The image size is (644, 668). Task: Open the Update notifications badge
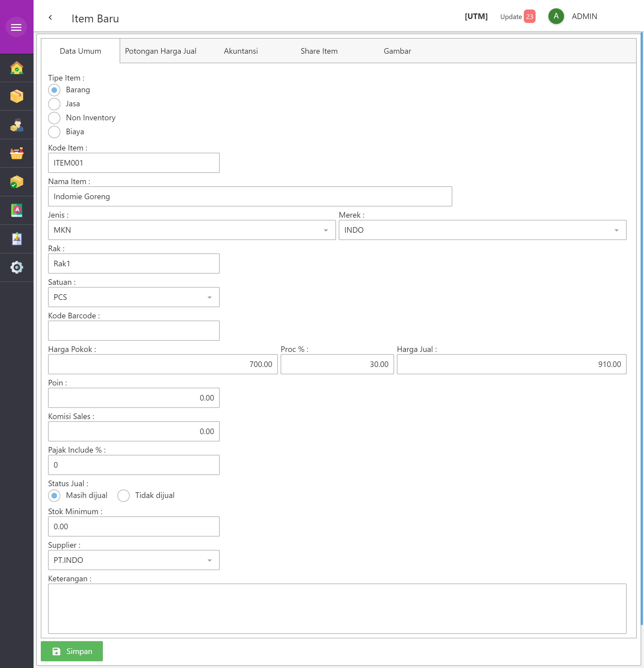click(529, 16)
